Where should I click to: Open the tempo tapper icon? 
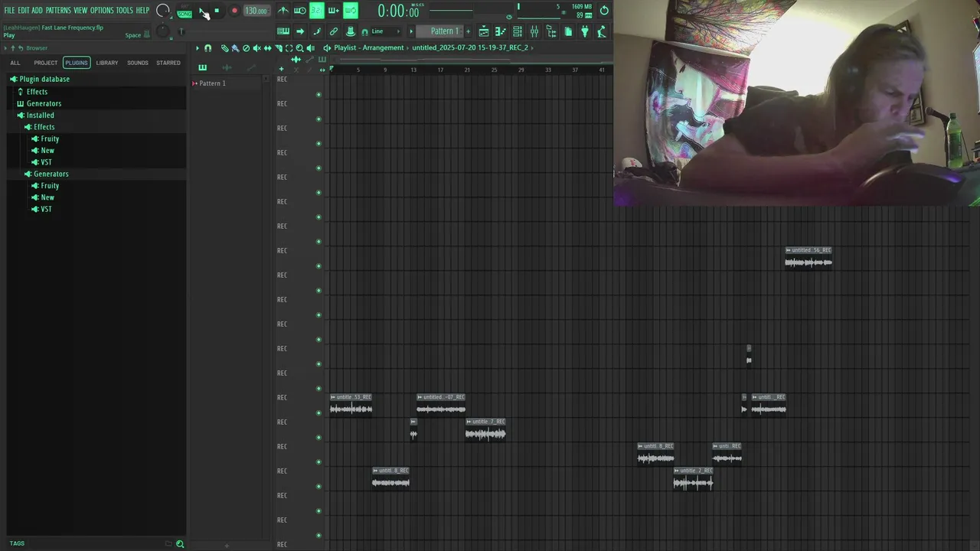602,31
